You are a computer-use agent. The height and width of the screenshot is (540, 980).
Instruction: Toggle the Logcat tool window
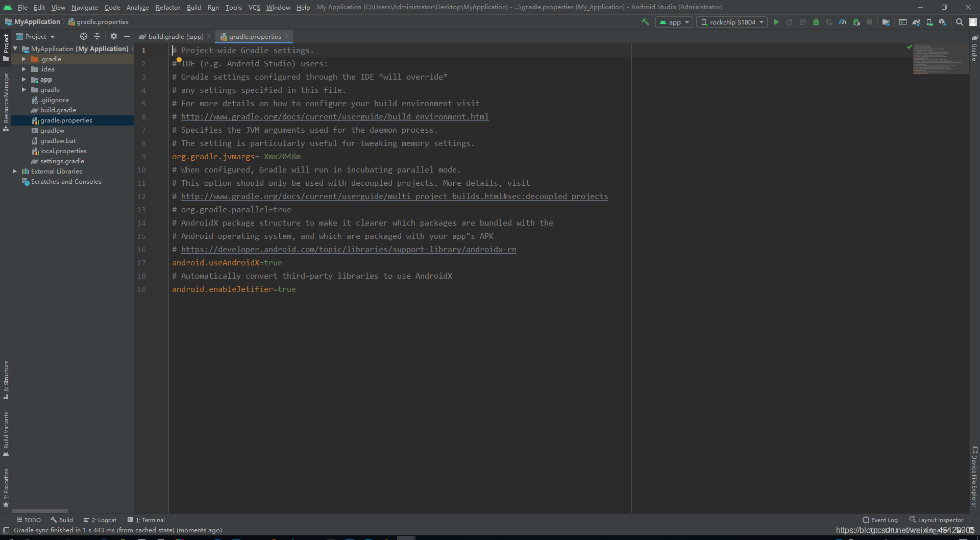[x=100, y=520]
